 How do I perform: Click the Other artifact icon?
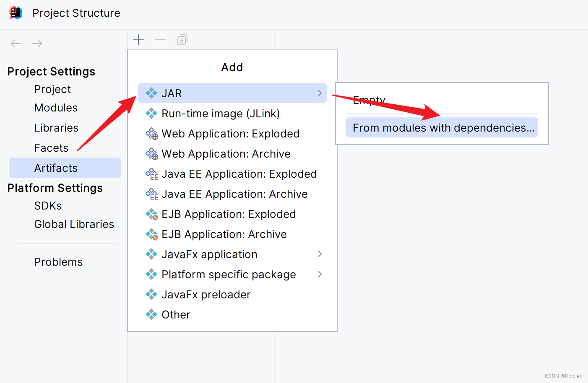[151, 314]
